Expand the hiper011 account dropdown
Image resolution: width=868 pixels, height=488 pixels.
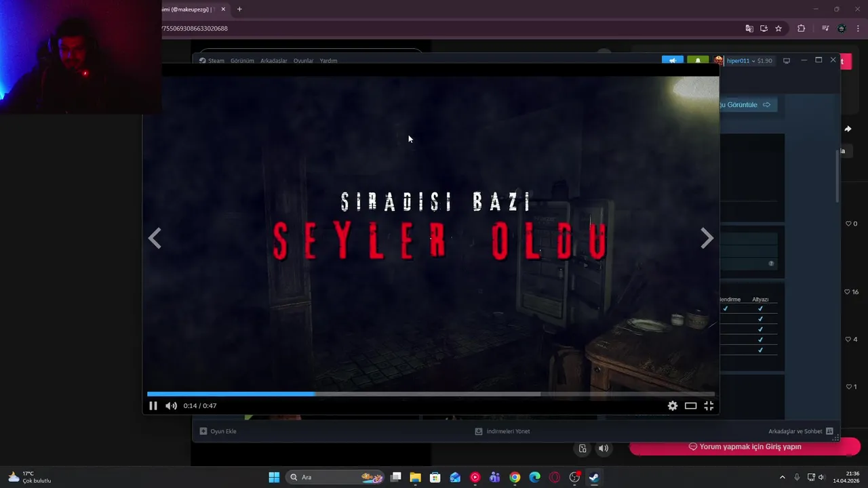(749, 61)
